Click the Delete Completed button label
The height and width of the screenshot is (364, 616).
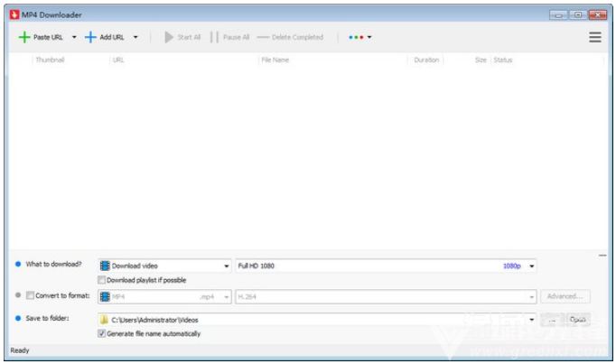pos(297,37)
